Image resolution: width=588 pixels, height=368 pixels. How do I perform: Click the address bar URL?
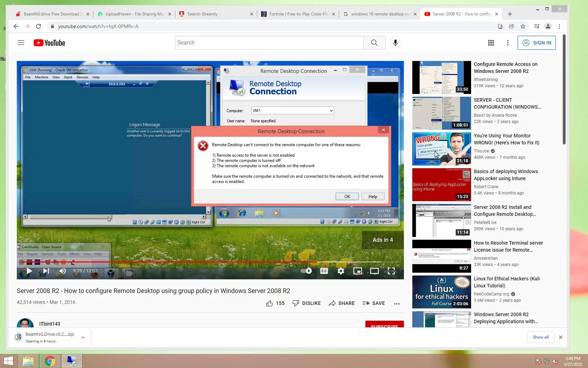click(x=98, y=26)
